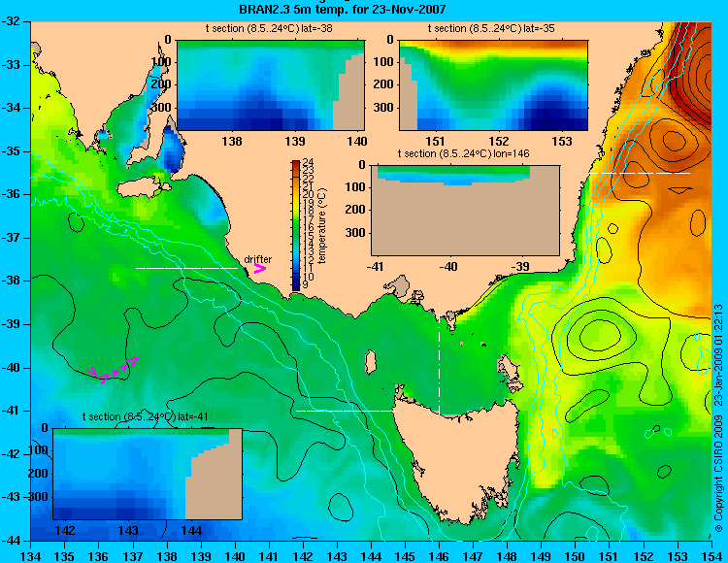Click latitude tick label -35 on left axis
The height and width of the screenshot is (563, 728).
tap(11, 151)
